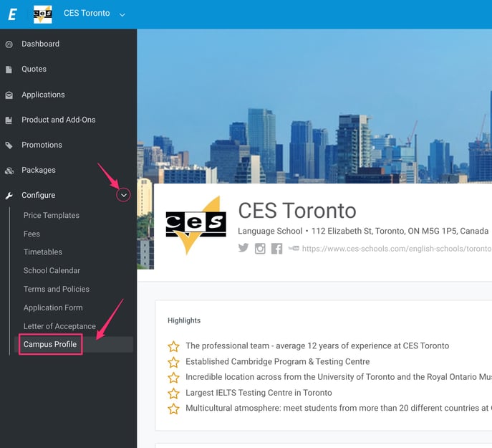Image resolution: width=492 pixels, height=448 pixels.
Task: Open the CES Toronto campus dropdown
Action: pos(87,13)
